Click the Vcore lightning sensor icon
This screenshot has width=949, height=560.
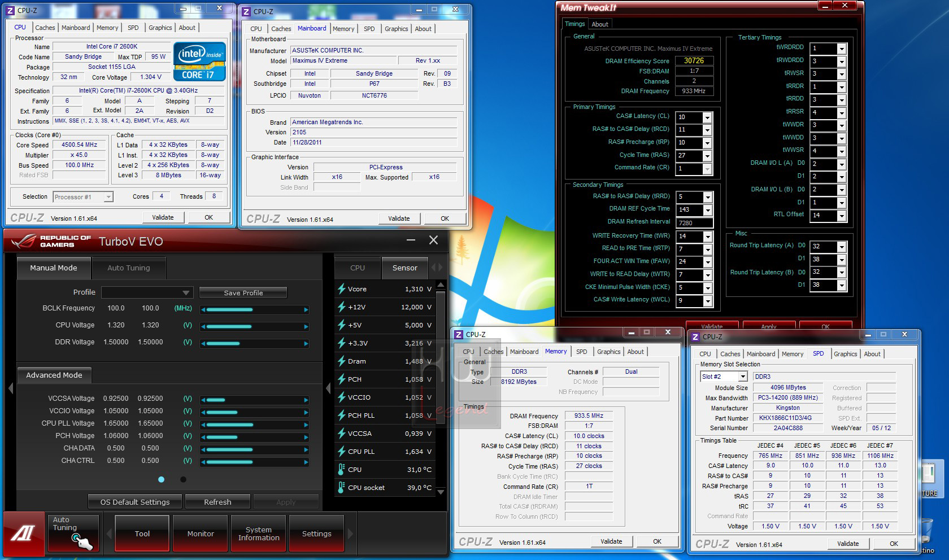tap(342, 289)
